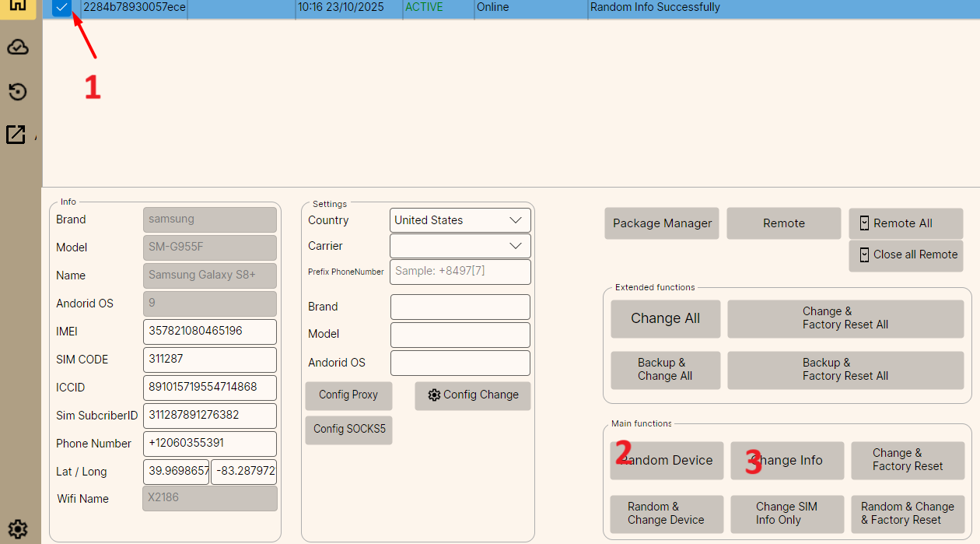The height and width of the screenshot is (544, 980).
Task: Open settings gear icon at bottom left
Action: click(x=18, y=529)
